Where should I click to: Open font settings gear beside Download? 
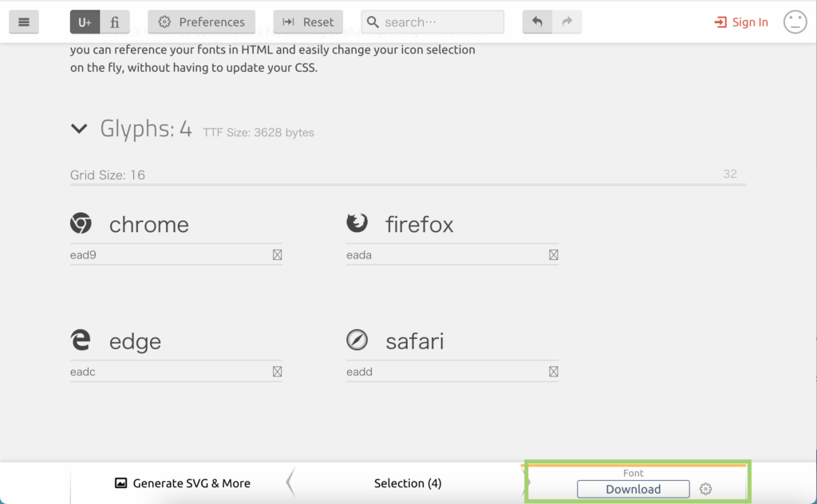[x=705, y=490]
